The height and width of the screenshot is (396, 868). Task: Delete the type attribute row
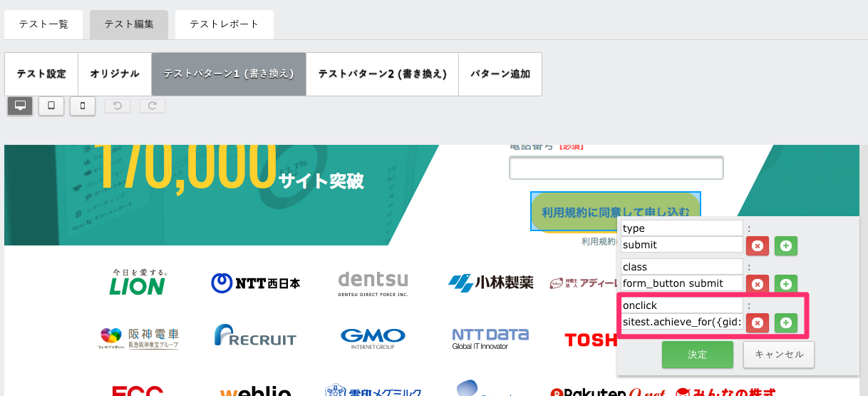pos(757,245)
